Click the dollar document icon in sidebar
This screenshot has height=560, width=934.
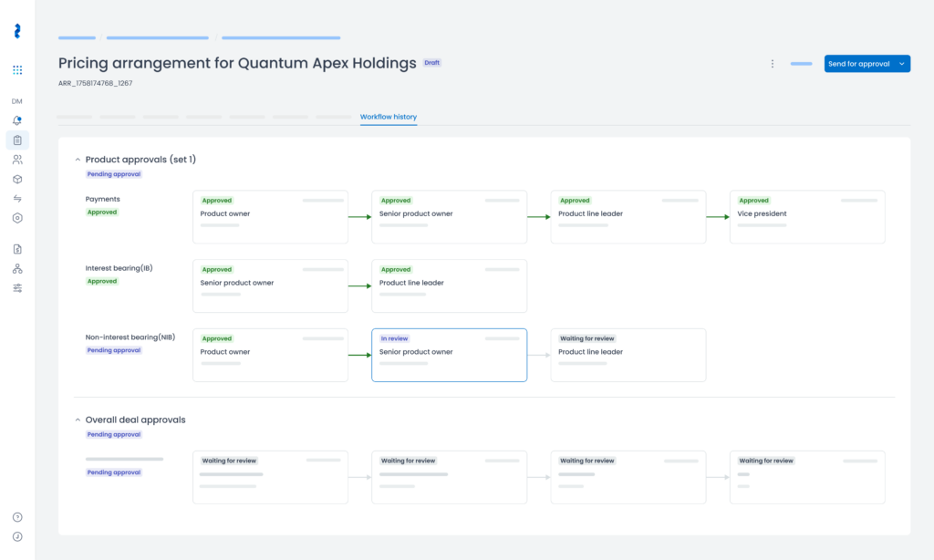point(17,249)
